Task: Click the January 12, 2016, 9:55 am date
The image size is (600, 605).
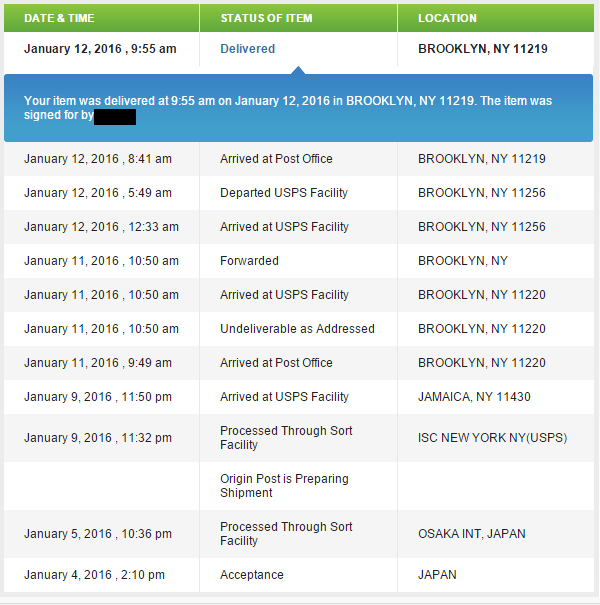Action: (x=100, y=49)
